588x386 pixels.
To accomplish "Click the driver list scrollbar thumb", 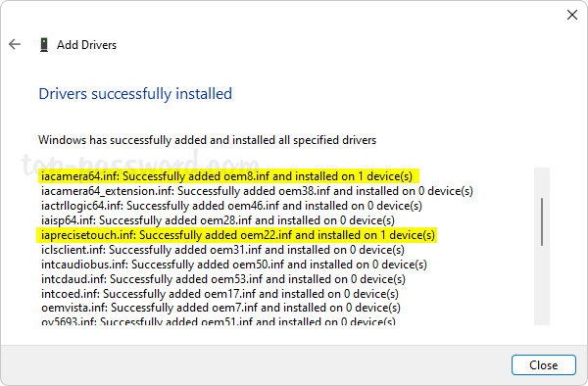I will tap(542, 221).
